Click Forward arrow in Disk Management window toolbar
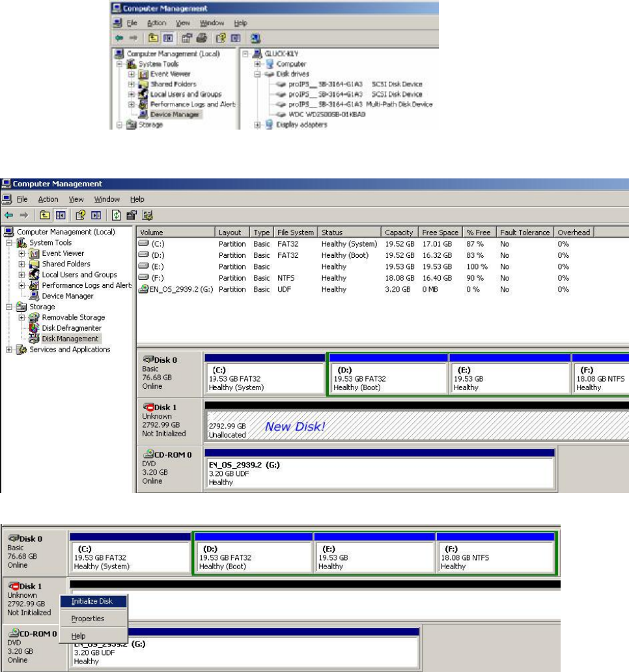629x672 pixels. tap(24, 215)
